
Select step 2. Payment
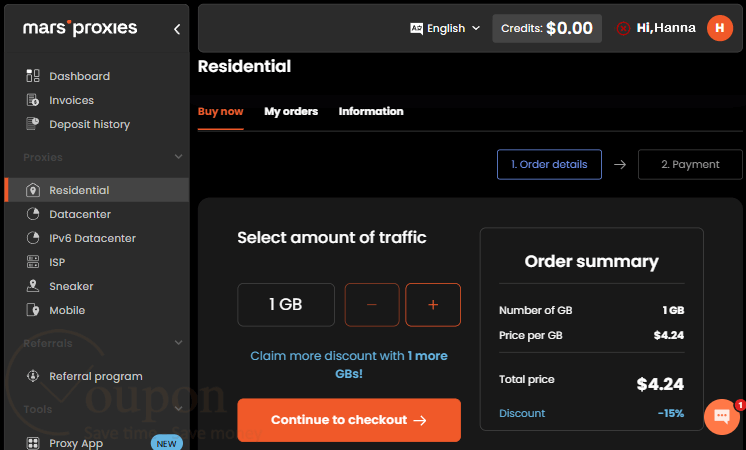tap(690, 165)
